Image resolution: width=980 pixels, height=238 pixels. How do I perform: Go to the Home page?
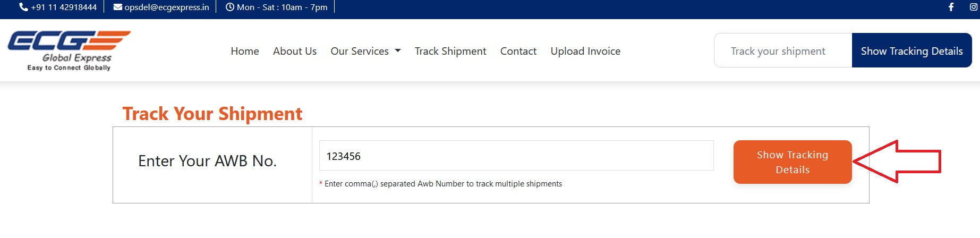pyautogui.click(x=245, y=51)
